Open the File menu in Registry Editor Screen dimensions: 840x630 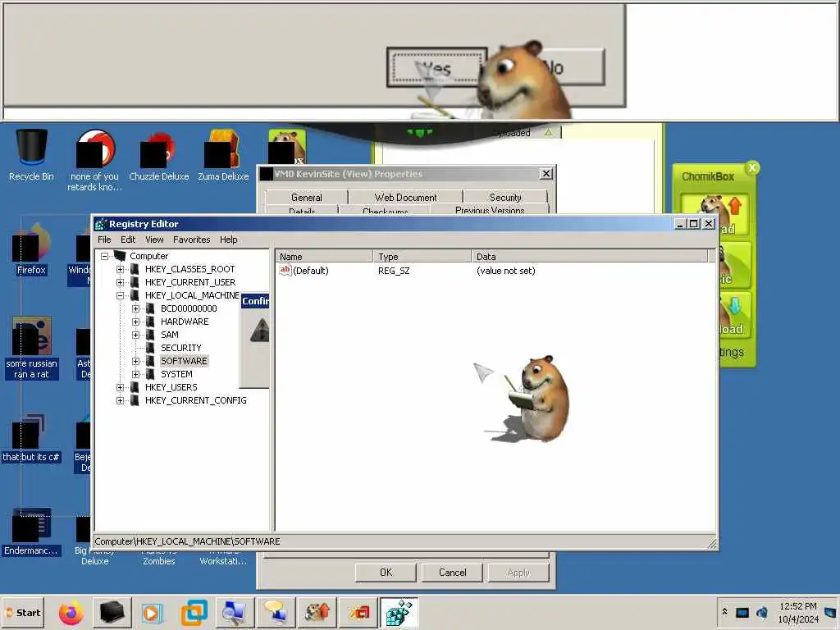coord(104,240)
